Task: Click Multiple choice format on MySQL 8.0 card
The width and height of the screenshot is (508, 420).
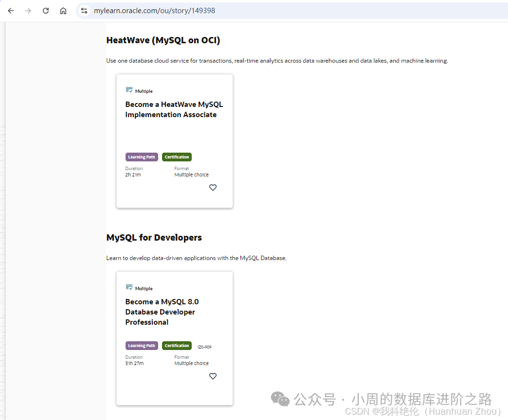Action: 191,364
